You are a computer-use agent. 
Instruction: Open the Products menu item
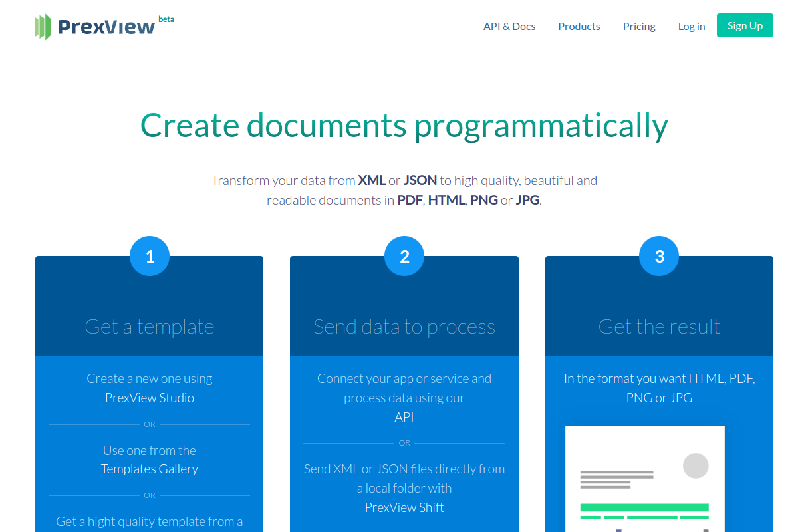tap(579, 26)
